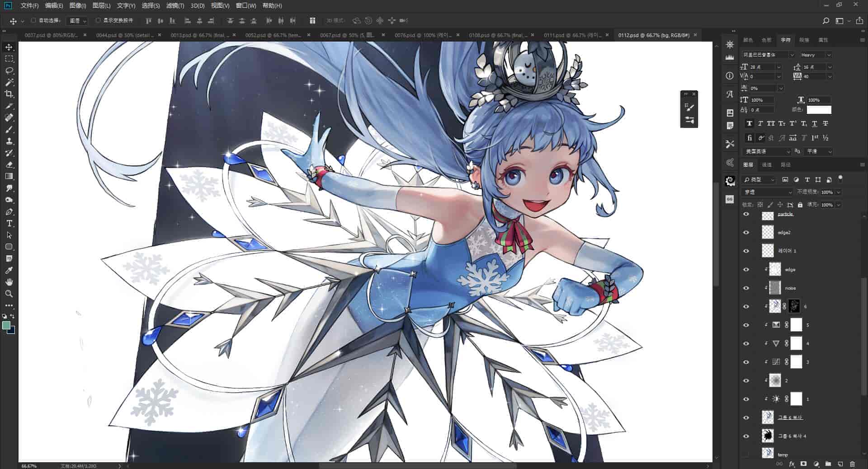
Task: Apply faux bold in Character panel
Action: click(750, 123)
